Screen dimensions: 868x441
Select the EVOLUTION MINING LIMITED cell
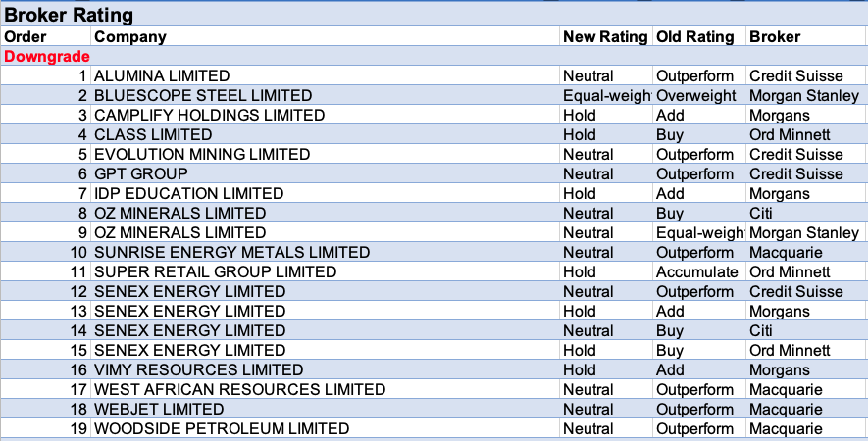202,154
